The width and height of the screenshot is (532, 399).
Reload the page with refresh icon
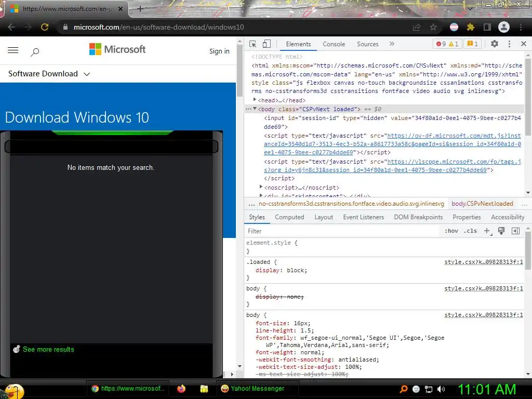[45, 27]
